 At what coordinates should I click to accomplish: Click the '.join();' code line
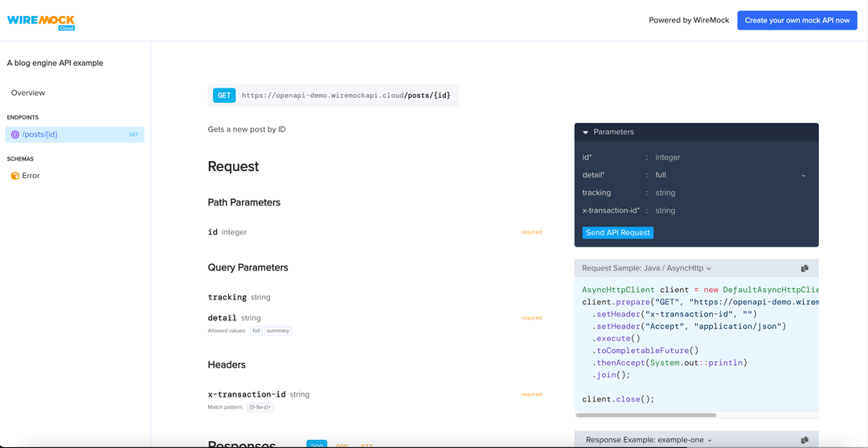point(611,375)
